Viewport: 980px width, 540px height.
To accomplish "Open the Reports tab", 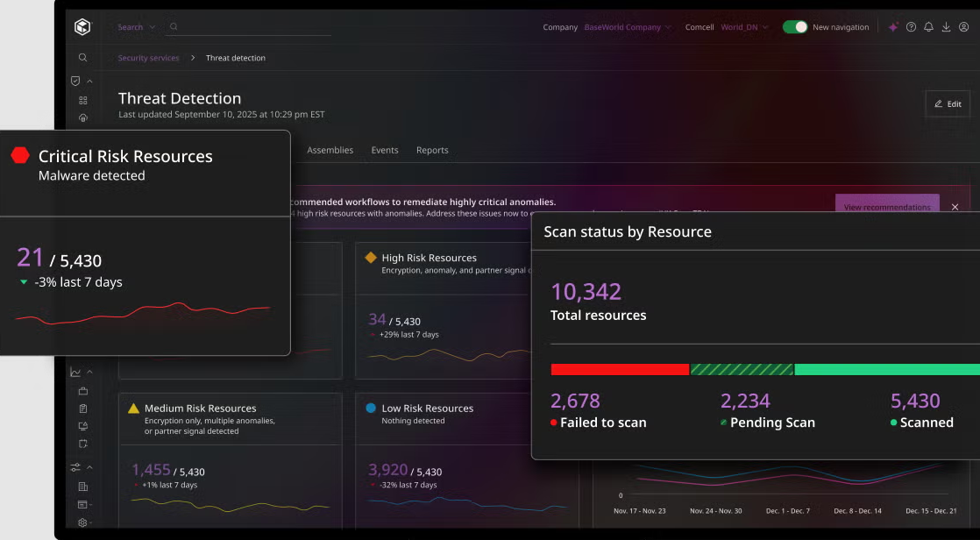I will click(432, 150).
